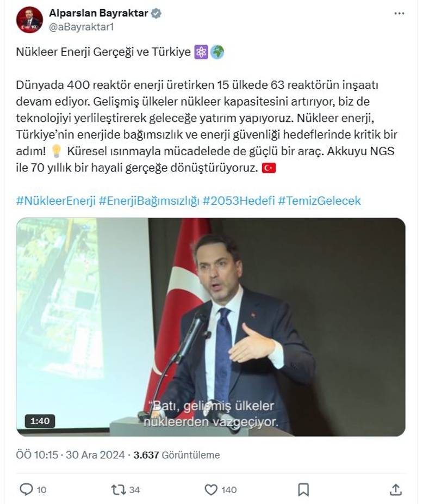
Task: Click the reply speech bubble icon
Action: (26, 489)
